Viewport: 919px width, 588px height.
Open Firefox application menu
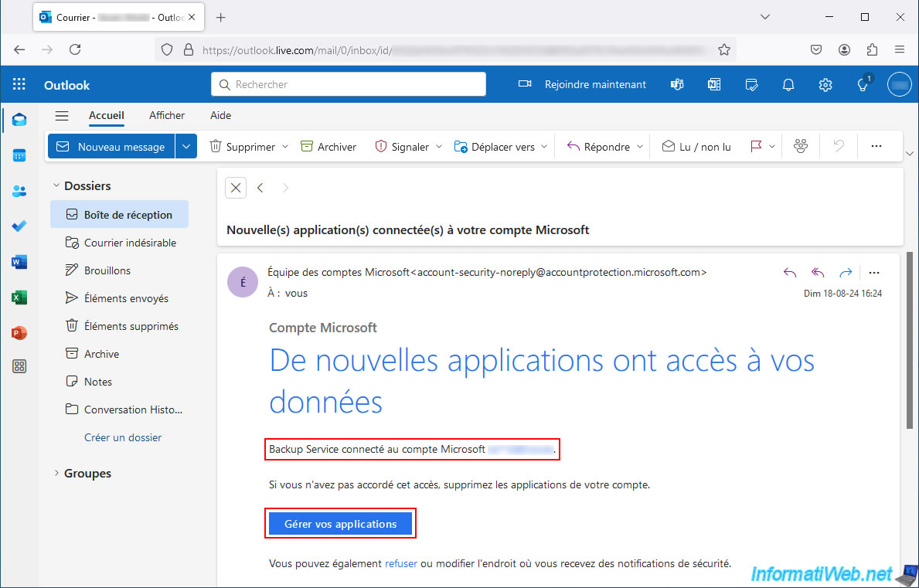point(900,49)
